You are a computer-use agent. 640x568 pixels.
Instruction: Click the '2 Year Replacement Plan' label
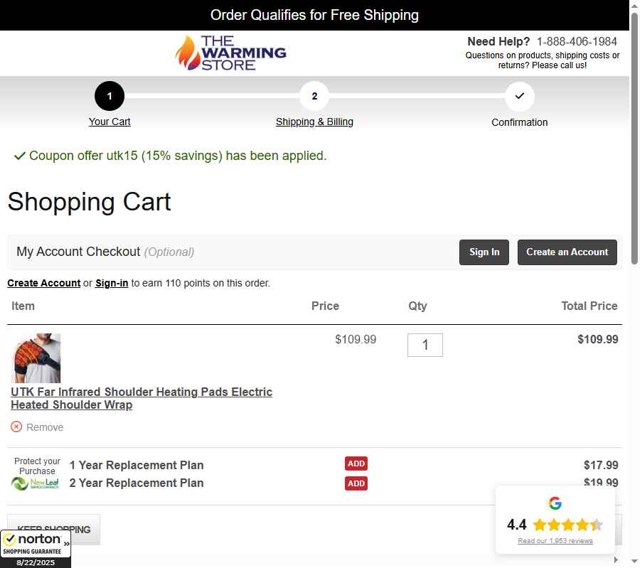[136, 483]
